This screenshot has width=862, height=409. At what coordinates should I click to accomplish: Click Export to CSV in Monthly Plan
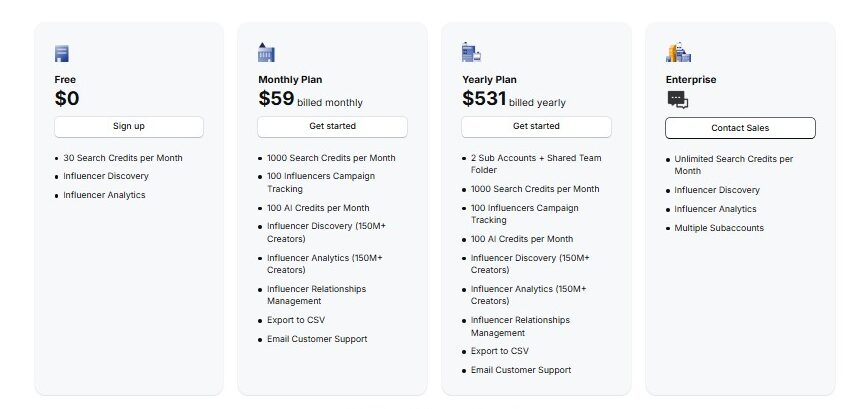(295, 320)
